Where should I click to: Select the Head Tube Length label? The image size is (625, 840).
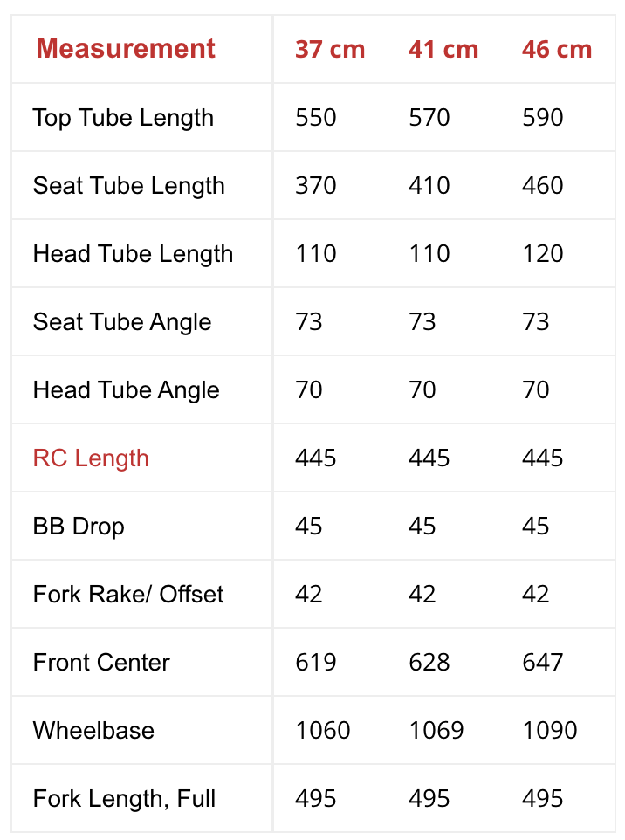coord(134,254)
